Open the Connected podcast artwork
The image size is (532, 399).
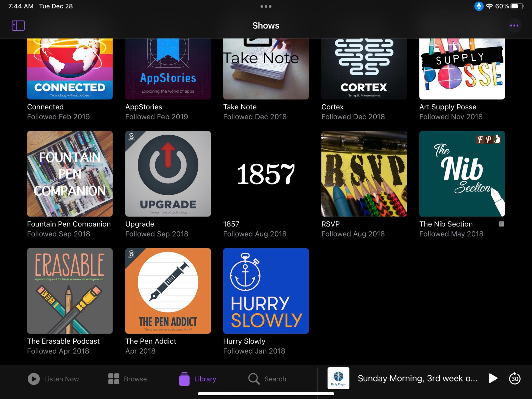coord(70,69)
